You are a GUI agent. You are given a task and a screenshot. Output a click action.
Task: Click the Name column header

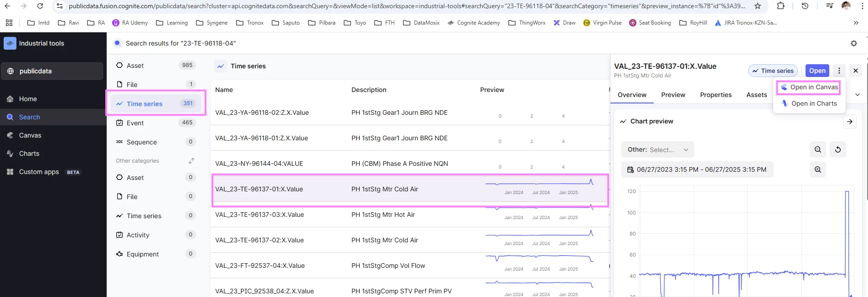[224, 90]
